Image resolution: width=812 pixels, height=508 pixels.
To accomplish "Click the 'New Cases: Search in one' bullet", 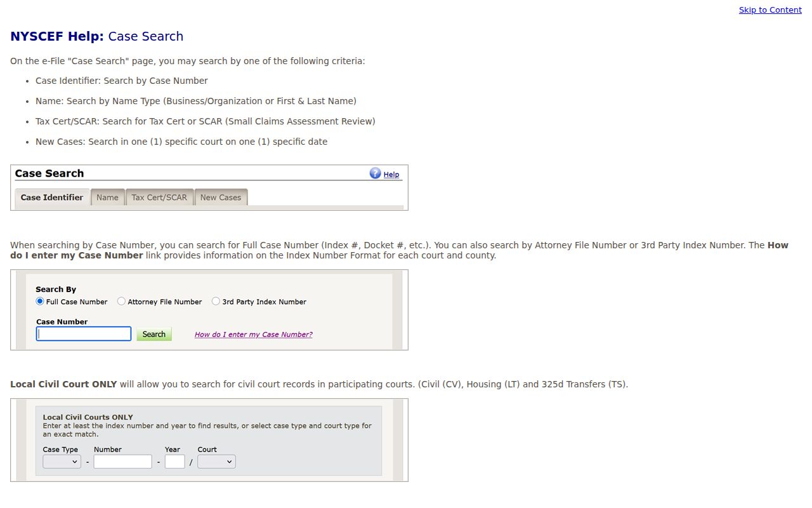I will click(181, 142).
